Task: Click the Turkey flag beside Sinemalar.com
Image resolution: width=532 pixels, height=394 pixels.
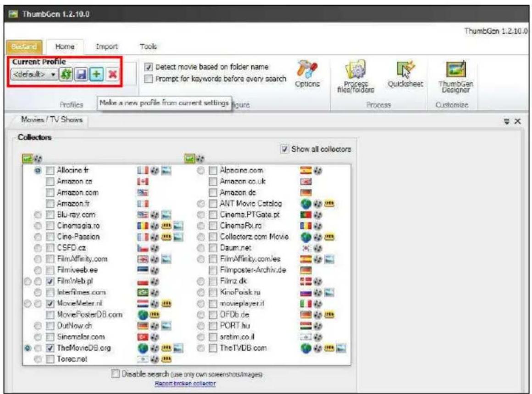Action: pos(143,337)
